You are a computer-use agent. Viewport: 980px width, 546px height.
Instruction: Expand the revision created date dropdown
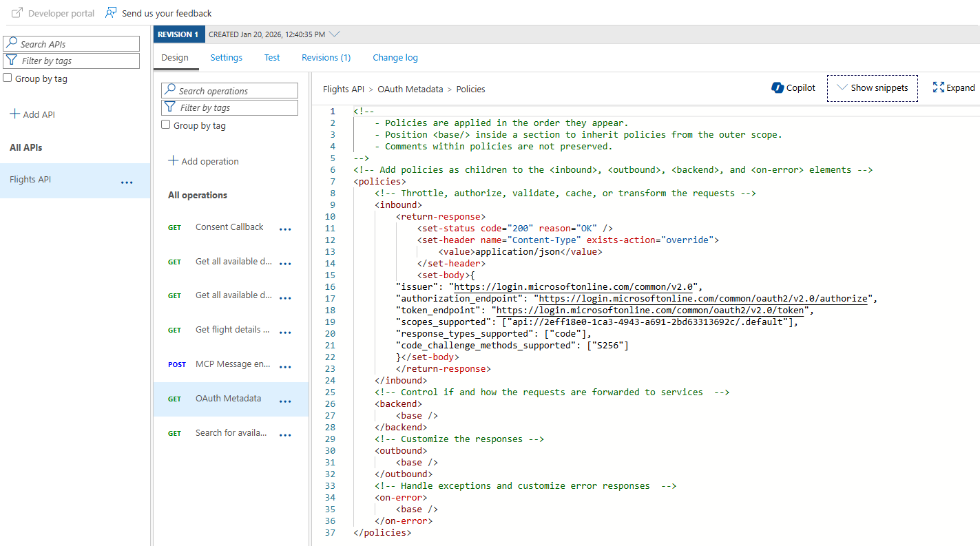tap(333, 32)
